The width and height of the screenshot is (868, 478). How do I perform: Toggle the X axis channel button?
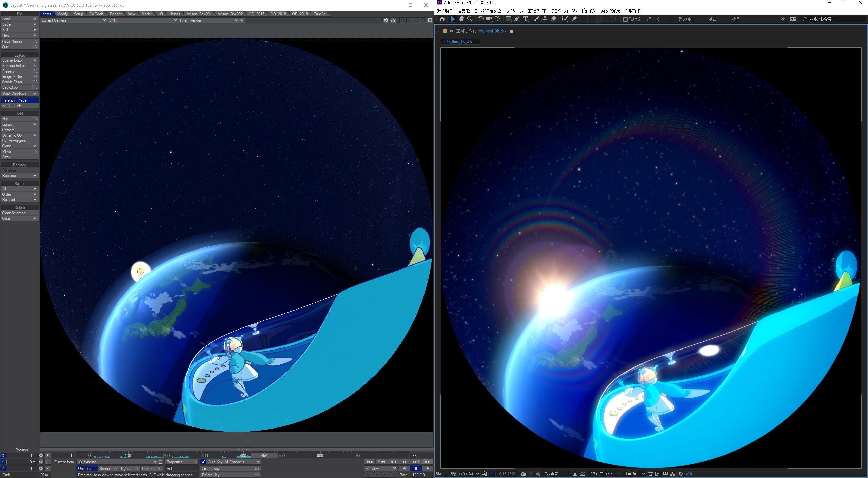(3, 456)
